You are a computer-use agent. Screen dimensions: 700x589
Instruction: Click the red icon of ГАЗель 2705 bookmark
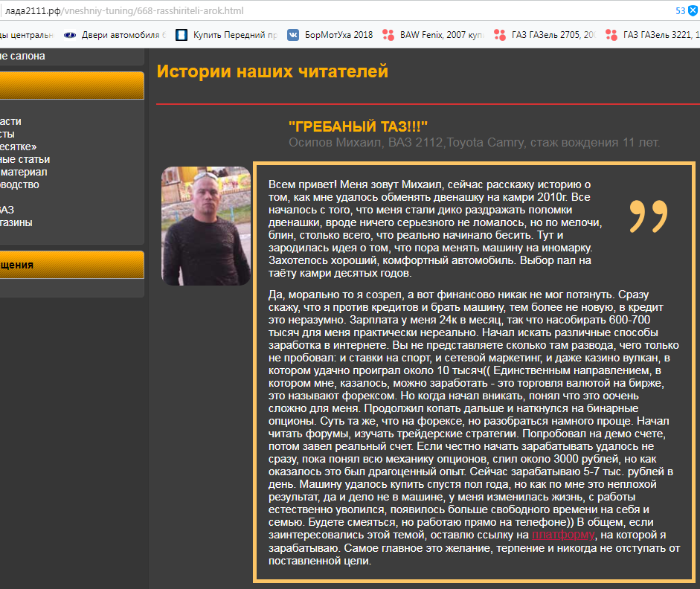499,34
